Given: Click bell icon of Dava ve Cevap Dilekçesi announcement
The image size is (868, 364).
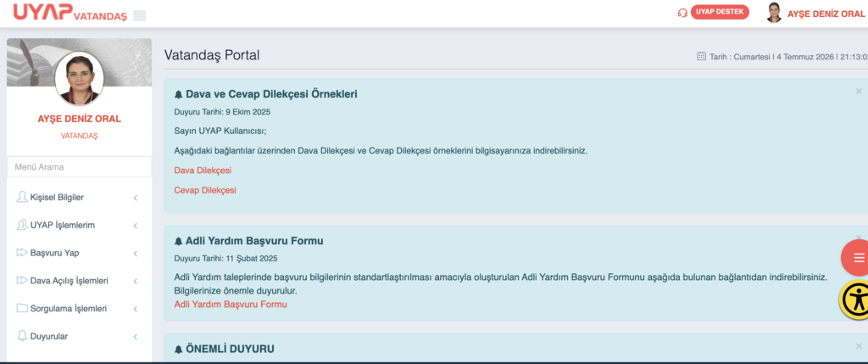Looking at the screenshot, I should coord(178,94).
